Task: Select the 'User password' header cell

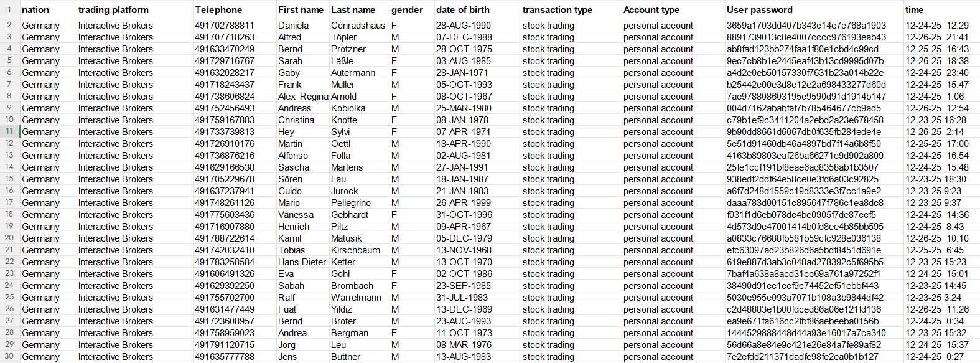Action: (x=814, y=10)
